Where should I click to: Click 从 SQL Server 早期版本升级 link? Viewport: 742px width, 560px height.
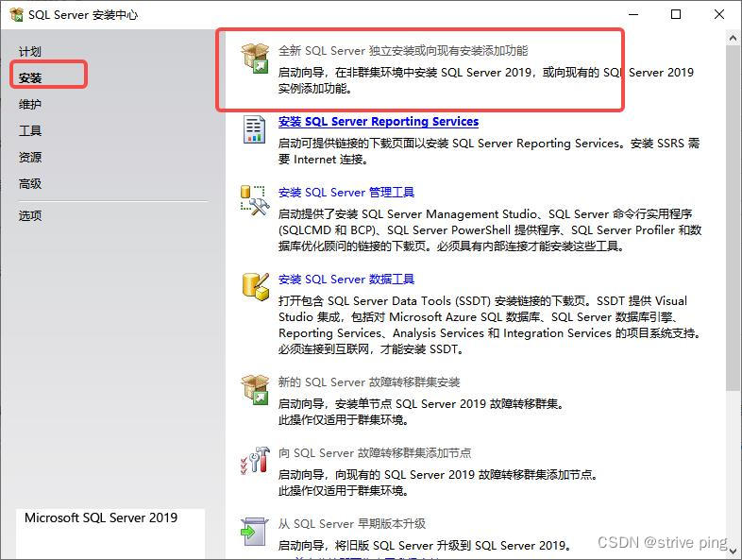pos(351,524)
